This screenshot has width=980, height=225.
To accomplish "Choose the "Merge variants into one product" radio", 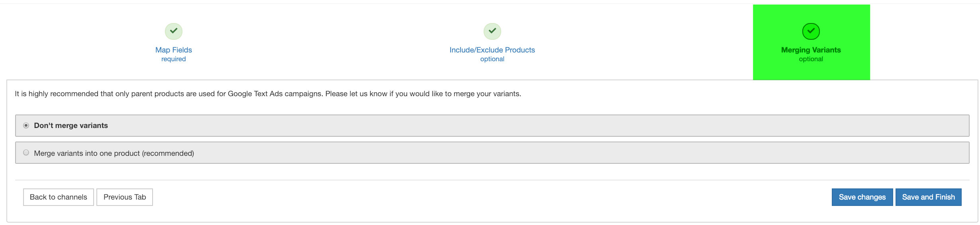I will pyautogui.click(x=26, y=153).
